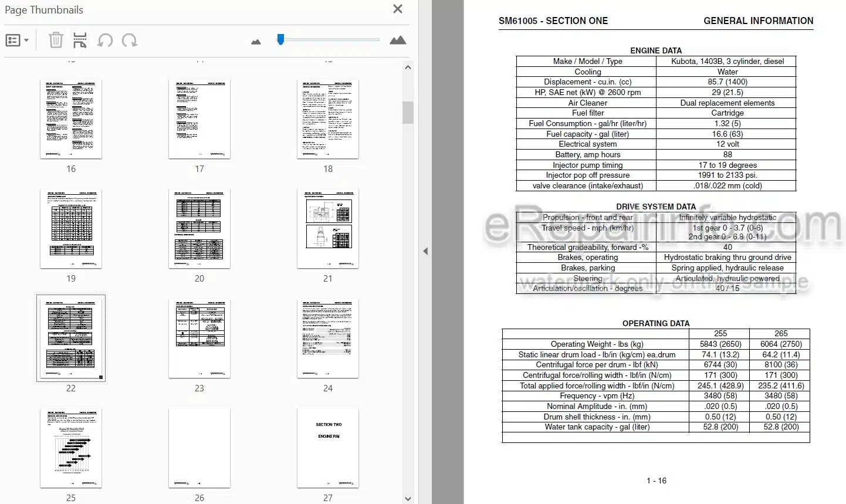Screen dimensions: 846x504
Task: Select page 17 thumbnail
Action: 199,119
